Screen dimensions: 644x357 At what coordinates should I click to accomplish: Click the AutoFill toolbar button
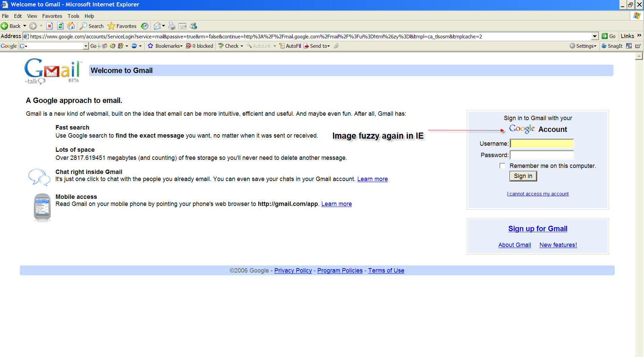290,46
